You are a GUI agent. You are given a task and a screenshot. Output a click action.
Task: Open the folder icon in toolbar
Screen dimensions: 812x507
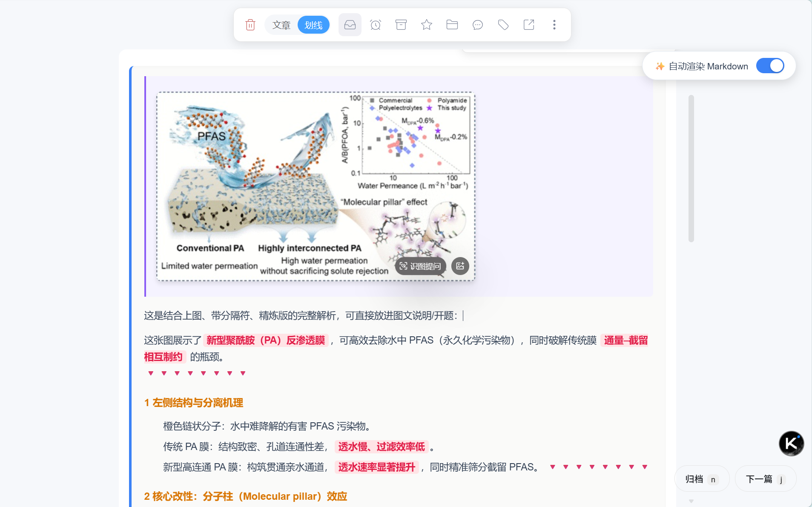coord(452,25)
